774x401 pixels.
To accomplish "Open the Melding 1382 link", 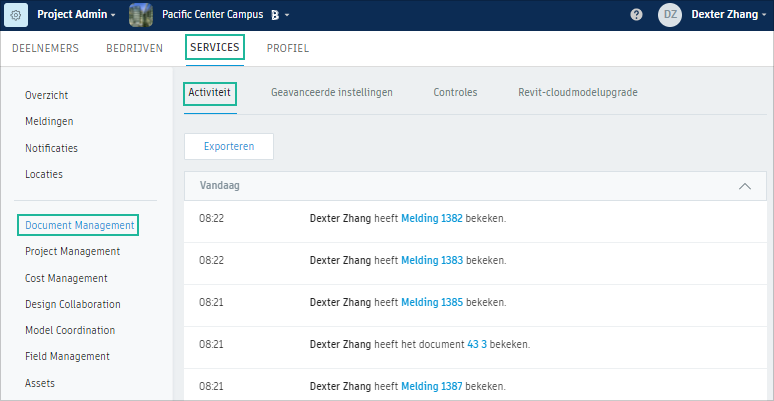I will [x=431, y=218].
